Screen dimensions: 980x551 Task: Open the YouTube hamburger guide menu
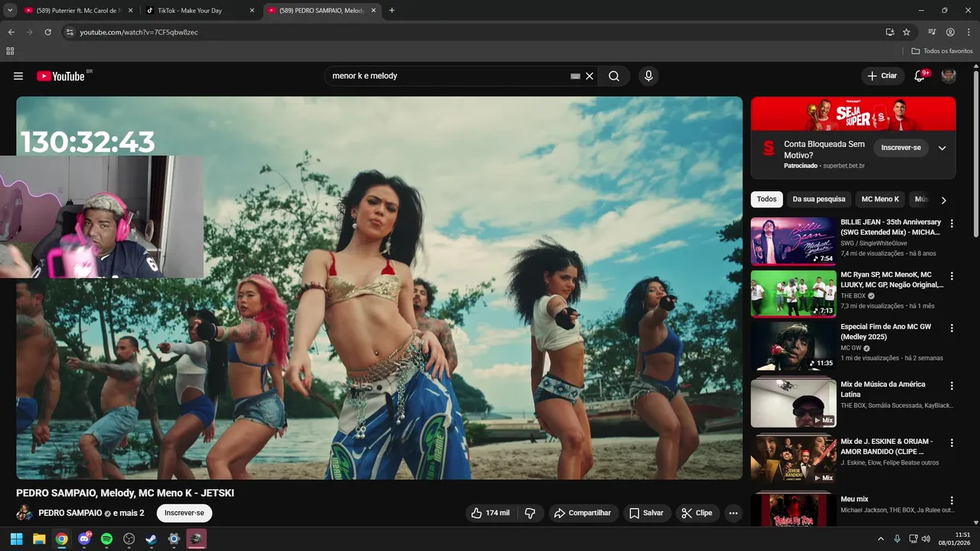(18, 76)
